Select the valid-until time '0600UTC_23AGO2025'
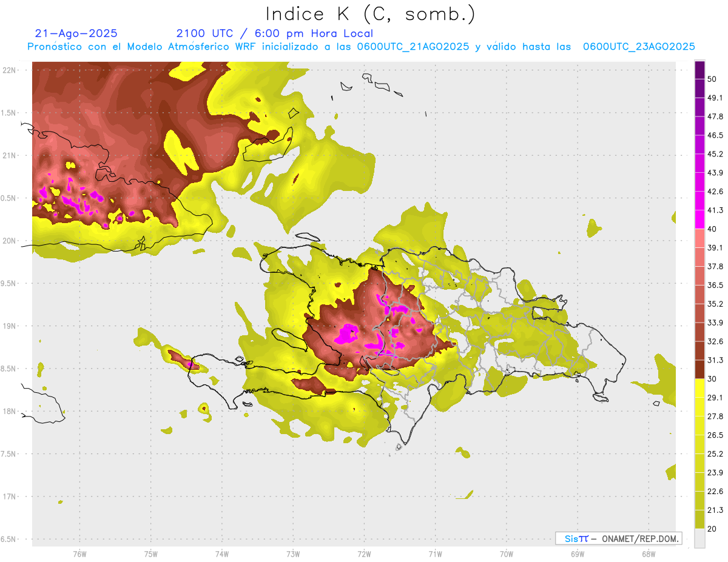 [639, 47]
